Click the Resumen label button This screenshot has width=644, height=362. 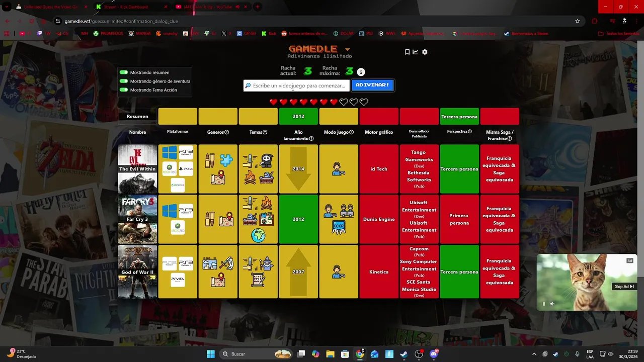click(x=137, y=117)
